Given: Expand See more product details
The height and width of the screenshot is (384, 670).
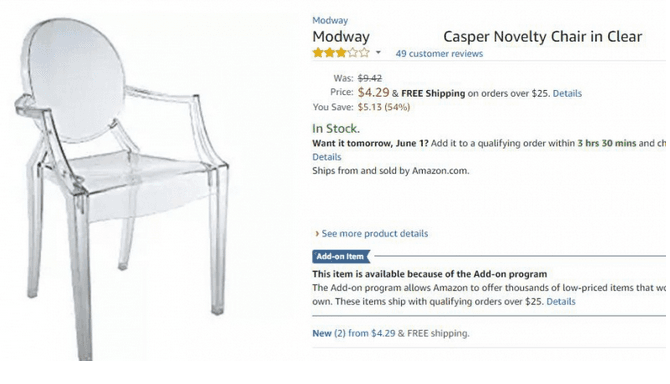Looking at the screenshot, I should [375, 234].
